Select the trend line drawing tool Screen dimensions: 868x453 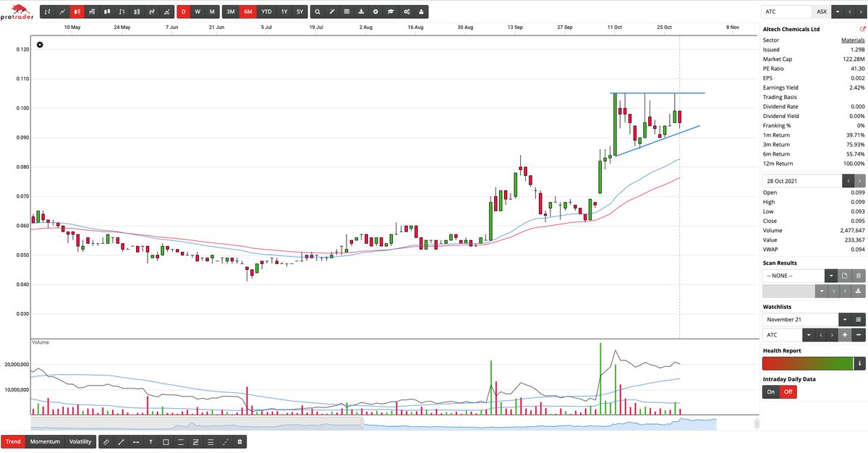(x=121, y=441)
